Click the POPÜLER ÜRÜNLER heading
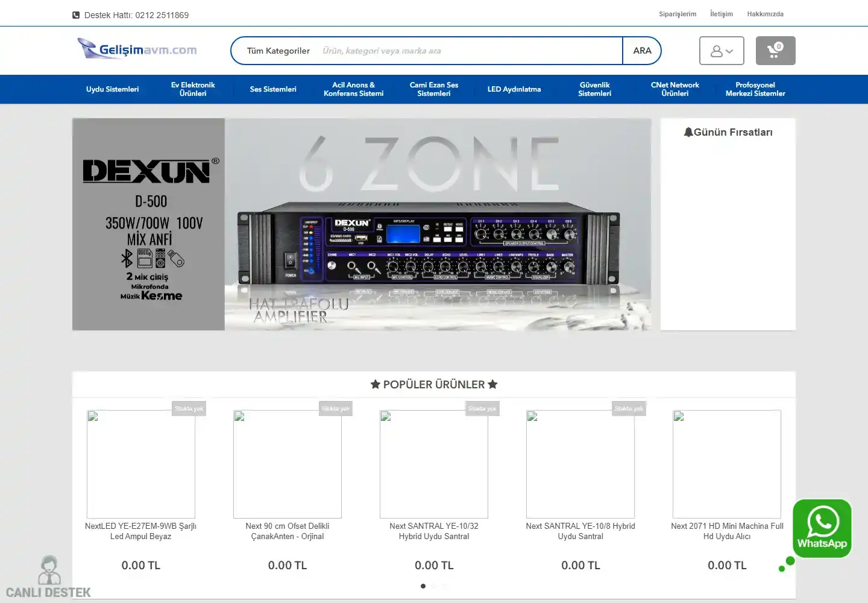Screen dimensions: 868x603 click(434, 385)
